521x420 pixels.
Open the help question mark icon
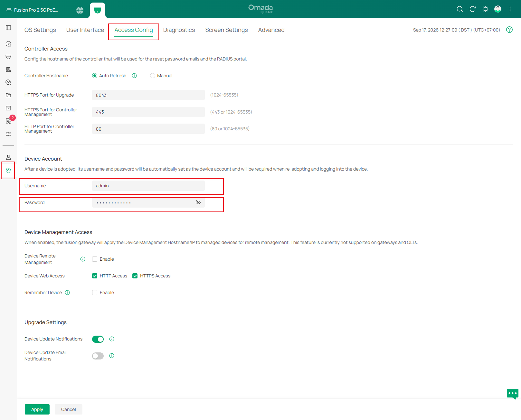point(509,30)
